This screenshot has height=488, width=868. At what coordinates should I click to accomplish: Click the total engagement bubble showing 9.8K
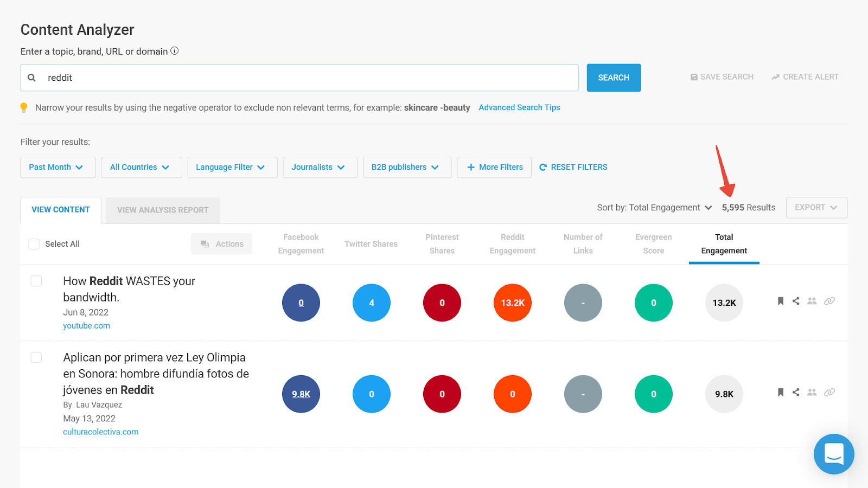pos(724,394)
